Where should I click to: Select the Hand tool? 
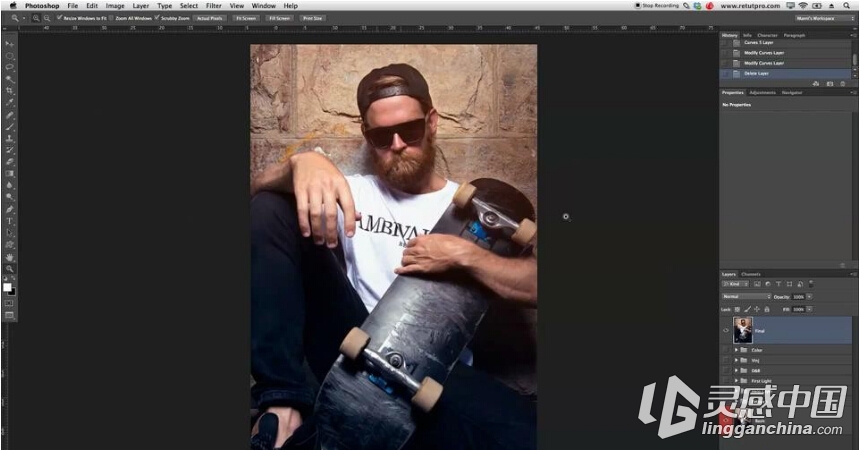tap(9, 257)
